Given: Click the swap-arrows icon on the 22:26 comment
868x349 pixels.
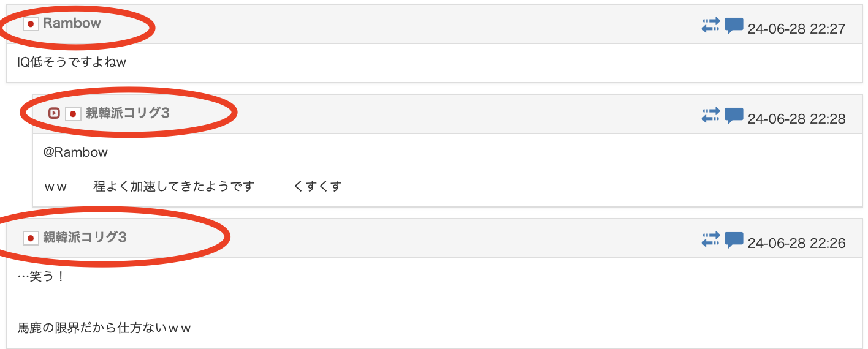Looking at the screenshot, I should coord(710,240).
